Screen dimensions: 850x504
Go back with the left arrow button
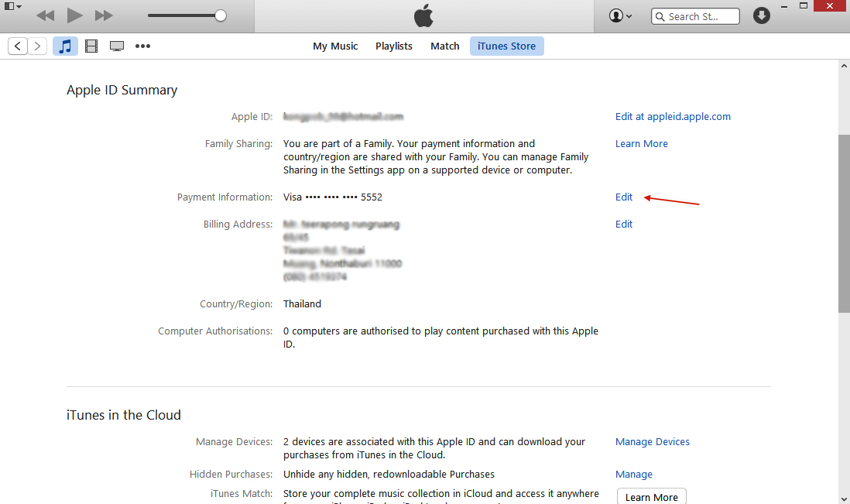point(17,46)
